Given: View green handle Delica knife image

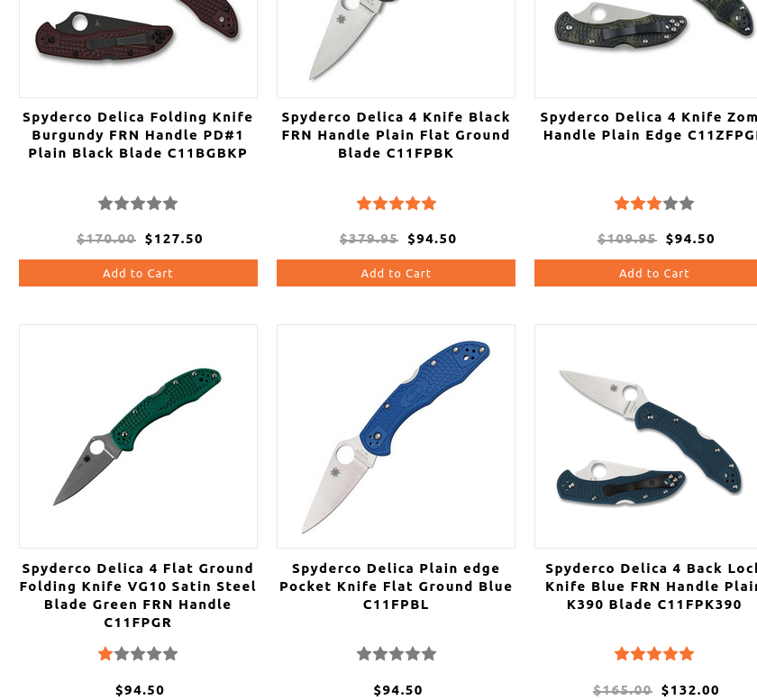Looking at the screenshot, I should point(138,436).
